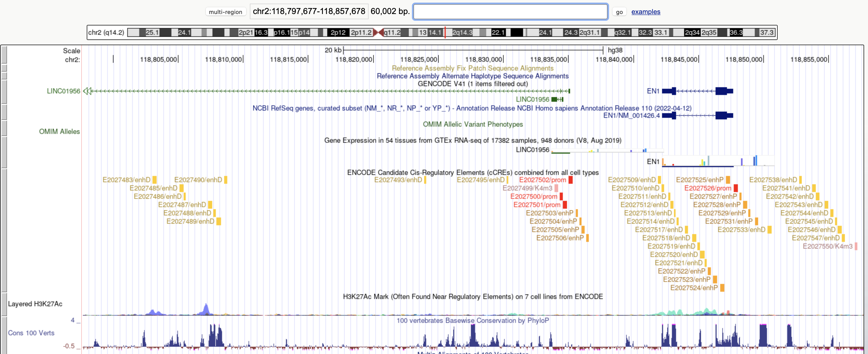
Task: Click the E2027501/prom red element
Action: point(565,205)
